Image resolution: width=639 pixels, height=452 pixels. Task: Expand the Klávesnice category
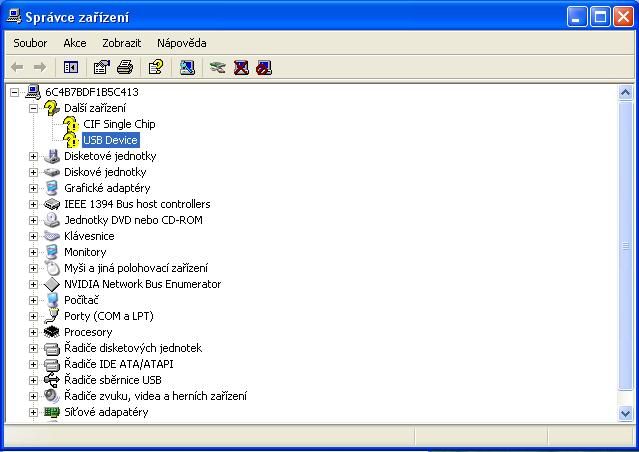(33, 236)
